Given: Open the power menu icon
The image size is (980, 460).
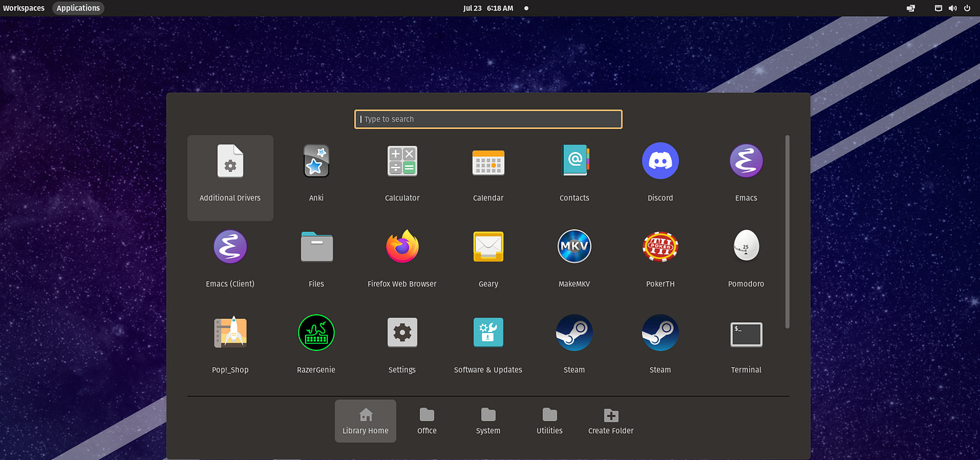Looking at the screenshot, I should 967,8.
